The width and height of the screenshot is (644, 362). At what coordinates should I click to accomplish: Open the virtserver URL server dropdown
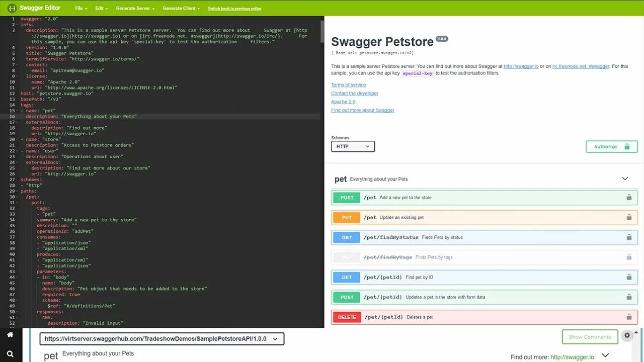162,339
